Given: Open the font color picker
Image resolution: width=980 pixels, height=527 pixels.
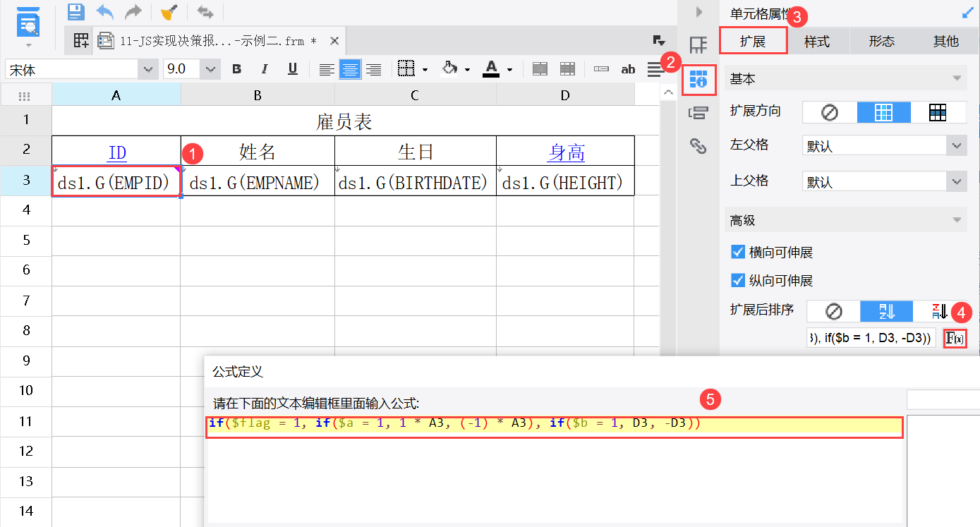Looking at the screenshot, I should tap(497, 69).
